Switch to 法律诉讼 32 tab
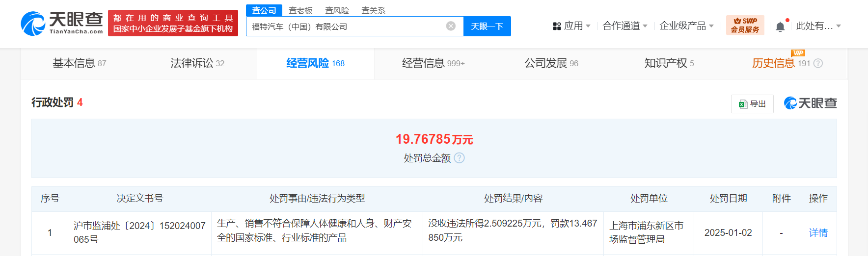The image size is (868, 256). 197,63
